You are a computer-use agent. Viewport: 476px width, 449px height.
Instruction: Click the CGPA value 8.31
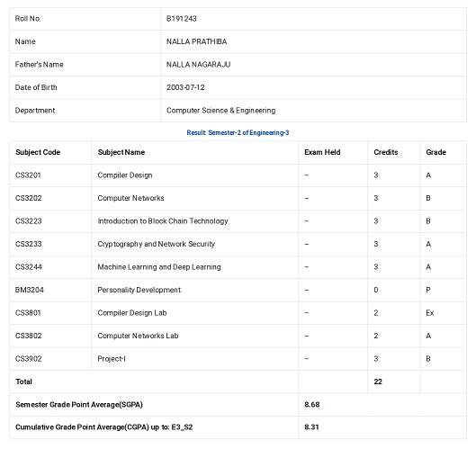pos(311,427)
